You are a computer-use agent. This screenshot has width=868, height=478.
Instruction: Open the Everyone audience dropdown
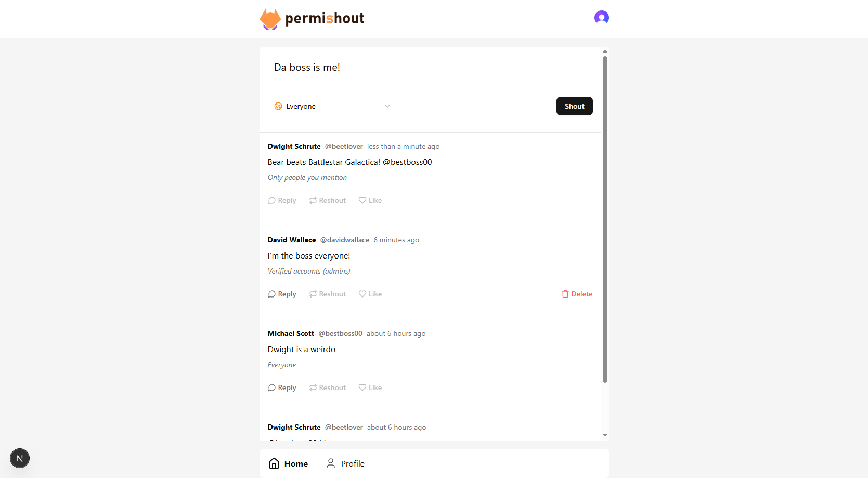click(332, 106)
